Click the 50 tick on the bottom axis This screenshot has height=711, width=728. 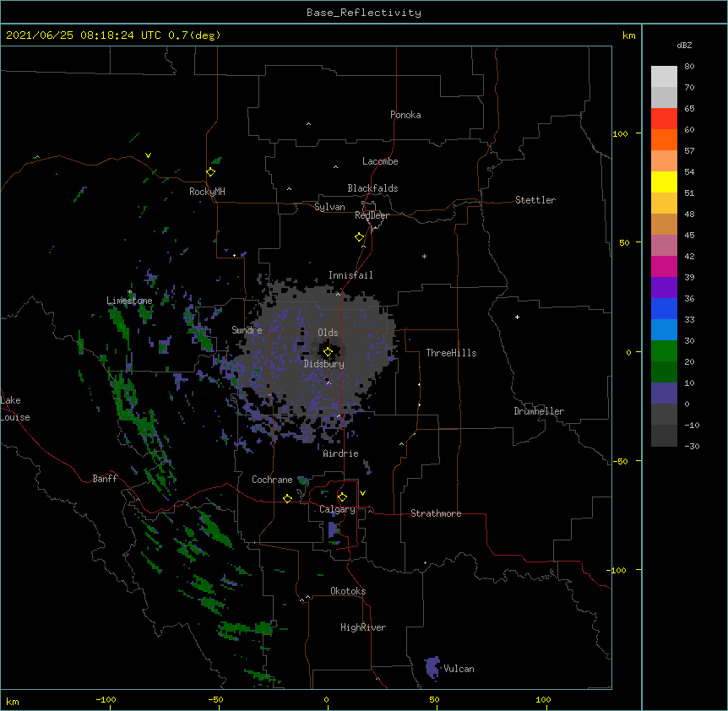click(x=434, y=699)
